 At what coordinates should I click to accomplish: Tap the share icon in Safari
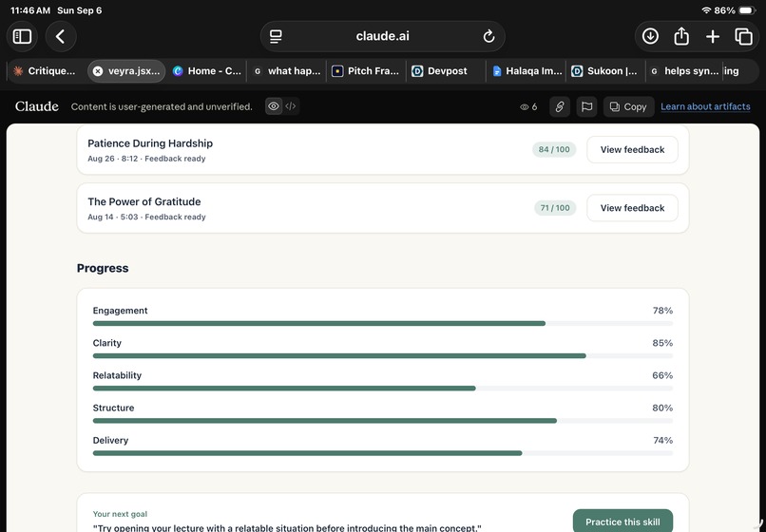tap(681, 37)
